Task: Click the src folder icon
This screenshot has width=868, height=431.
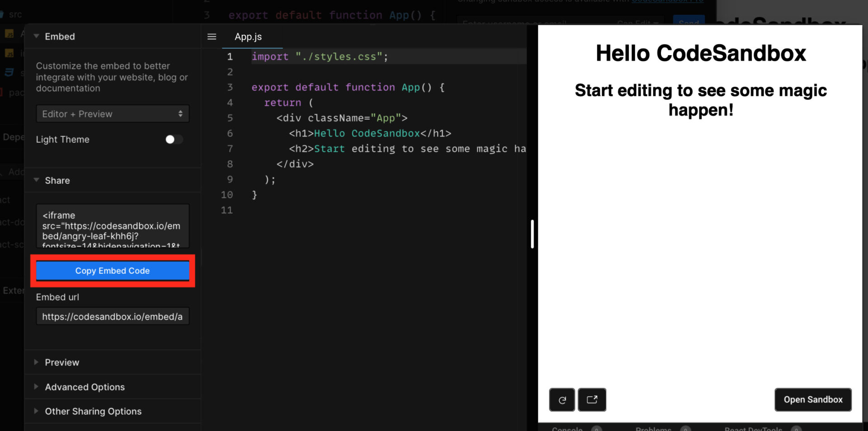Action: (x=2, y=14)
